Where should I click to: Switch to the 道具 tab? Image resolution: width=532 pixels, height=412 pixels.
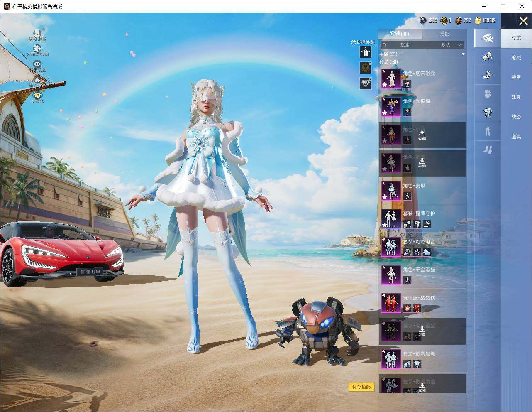point(516,137)
